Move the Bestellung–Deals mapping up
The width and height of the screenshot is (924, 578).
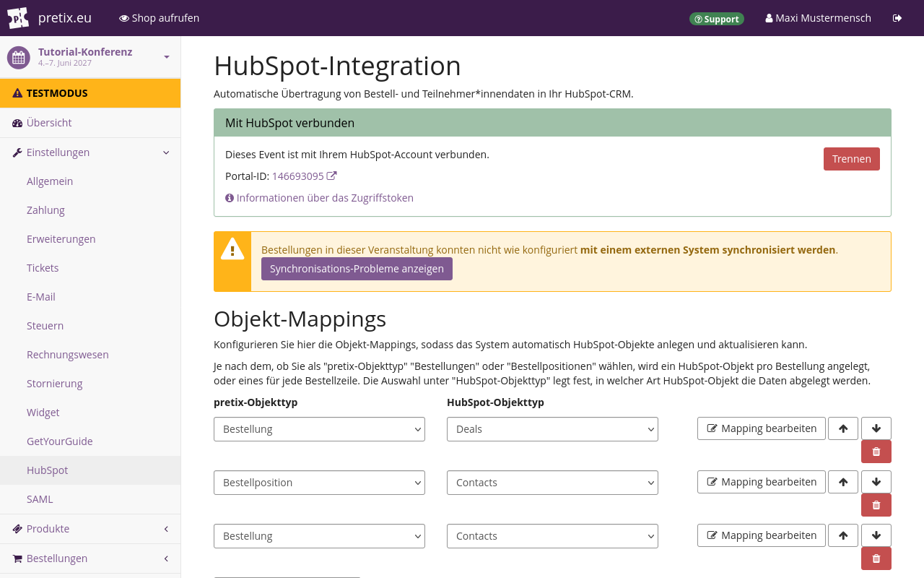tap(843, 428)
